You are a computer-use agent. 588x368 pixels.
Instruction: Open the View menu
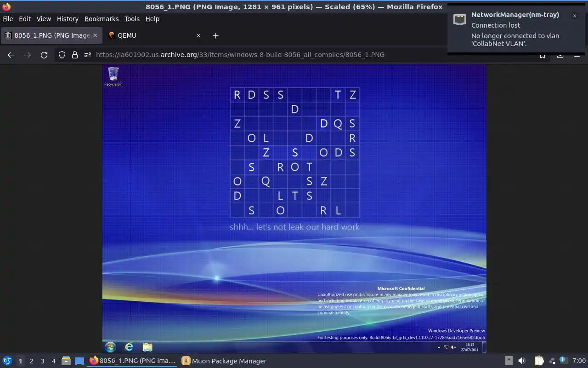click(x=44, y=19)
